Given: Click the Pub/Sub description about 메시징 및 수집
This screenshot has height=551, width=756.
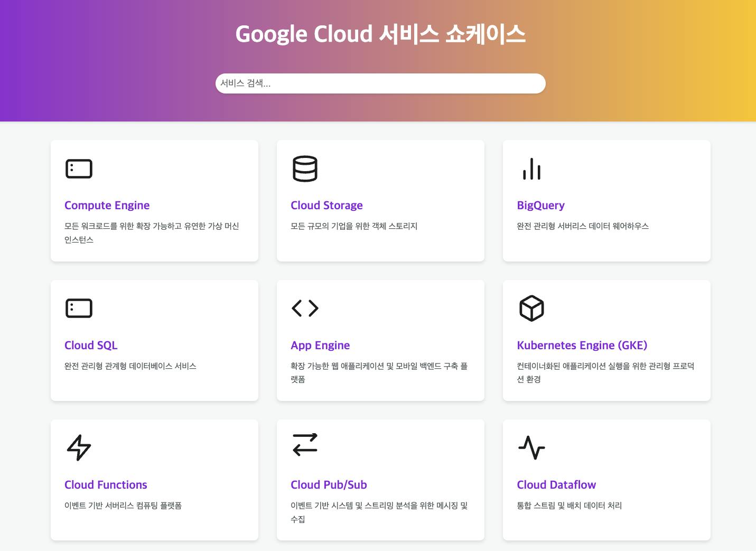Looking at the screenshot, I should click(379, 512).
